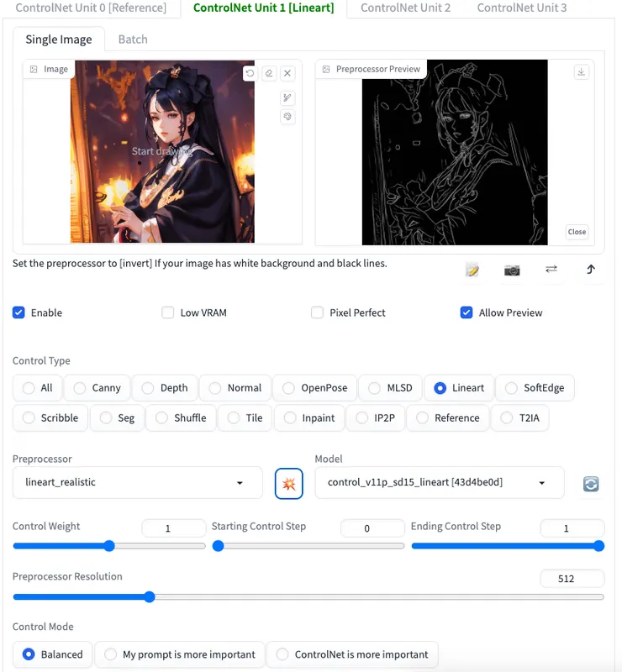
Task: Open the brush size tool on the canvas
Action: click(x=287, y=98)
